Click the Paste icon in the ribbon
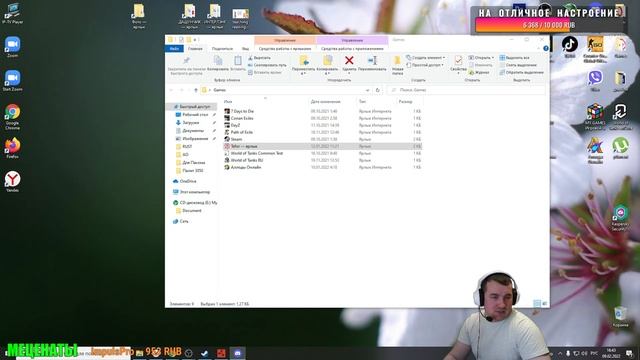The width and height of the screenshot is (640, 360). tap(238, 61)
